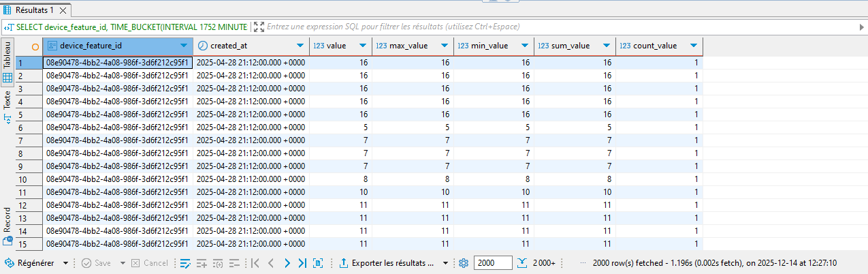Open max_value column filter dropdown

click(444, 46)
